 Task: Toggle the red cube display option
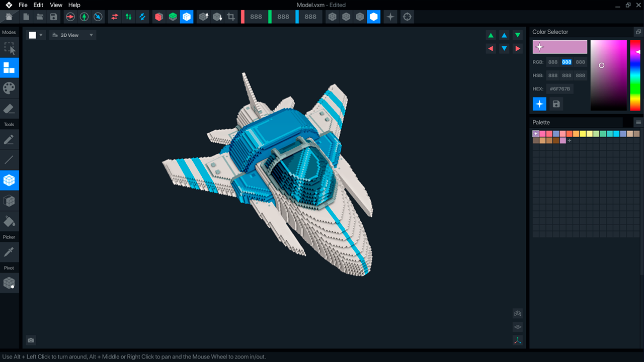[159, 17]
